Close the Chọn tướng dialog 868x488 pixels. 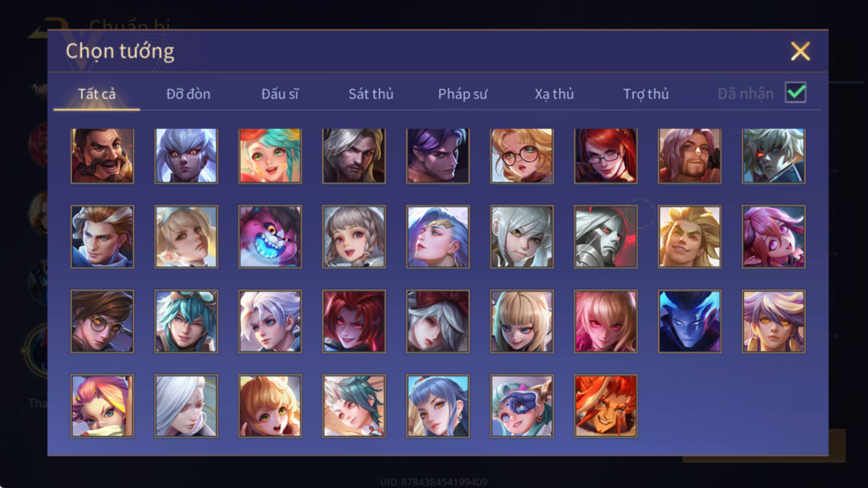tap(800, 51)
